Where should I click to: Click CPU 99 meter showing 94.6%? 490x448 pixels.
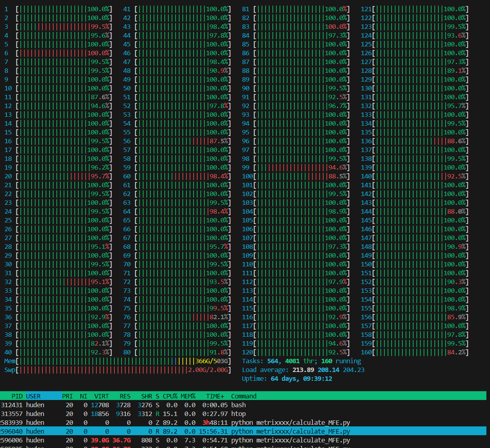pyautogui.click(x=296, y=167)
